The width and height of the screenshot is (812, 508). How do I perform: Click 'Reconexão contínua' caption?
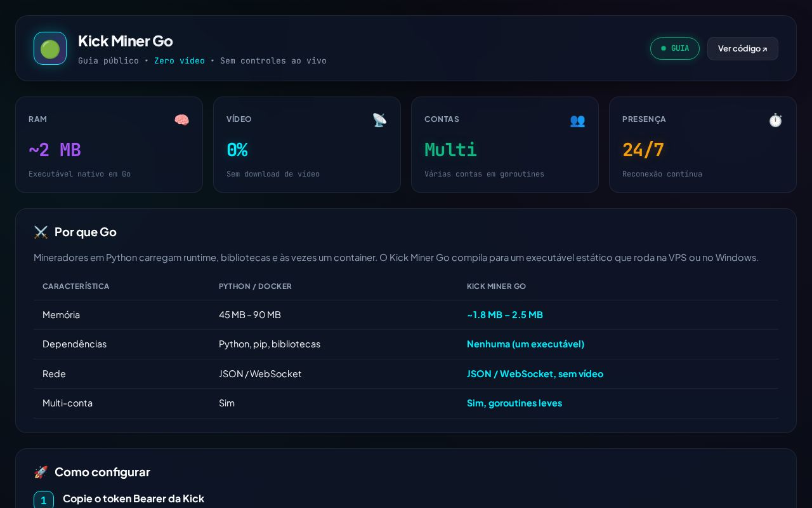(662, 174)
